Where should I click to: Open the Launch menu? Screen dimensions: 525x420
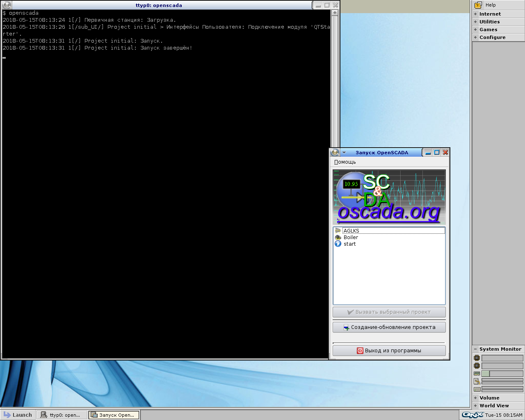[18, 415]
